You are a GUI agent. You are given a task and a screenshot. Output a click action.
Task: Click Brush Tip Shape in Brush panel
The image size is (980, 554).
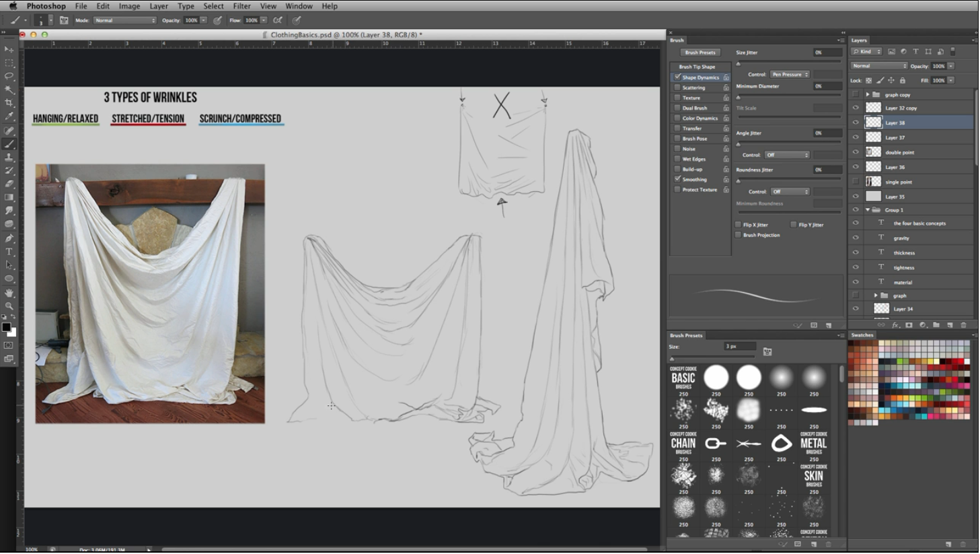pyautogui.click(x=697, y=67)
